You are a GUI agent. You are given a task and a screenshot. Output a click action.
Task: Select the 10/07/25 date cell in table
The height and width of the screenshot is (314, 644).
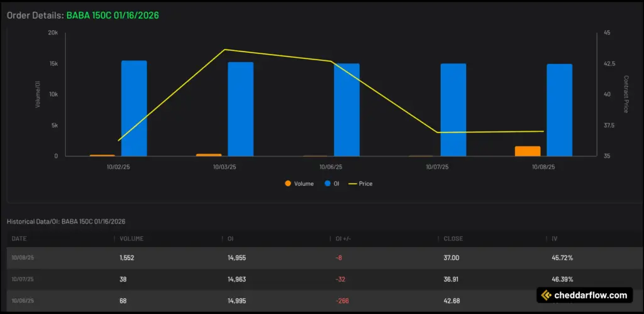point(23,279)
